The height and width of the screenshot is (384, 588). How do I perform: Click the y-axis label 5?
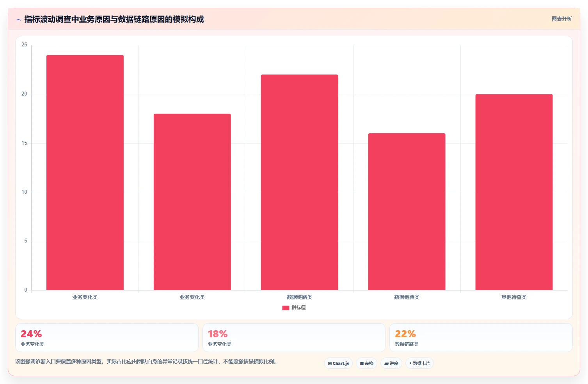click(26, 241)
